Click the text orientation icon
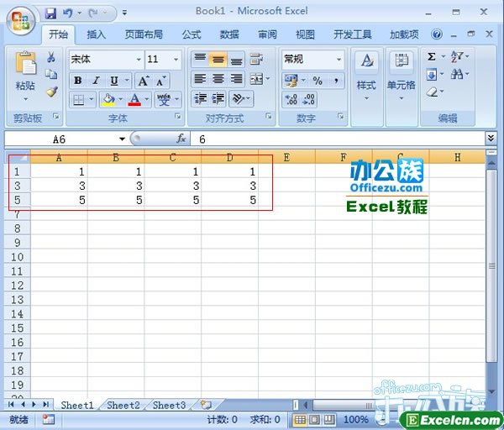The width and height of the screenshot is (504, 430). [239, 98]
